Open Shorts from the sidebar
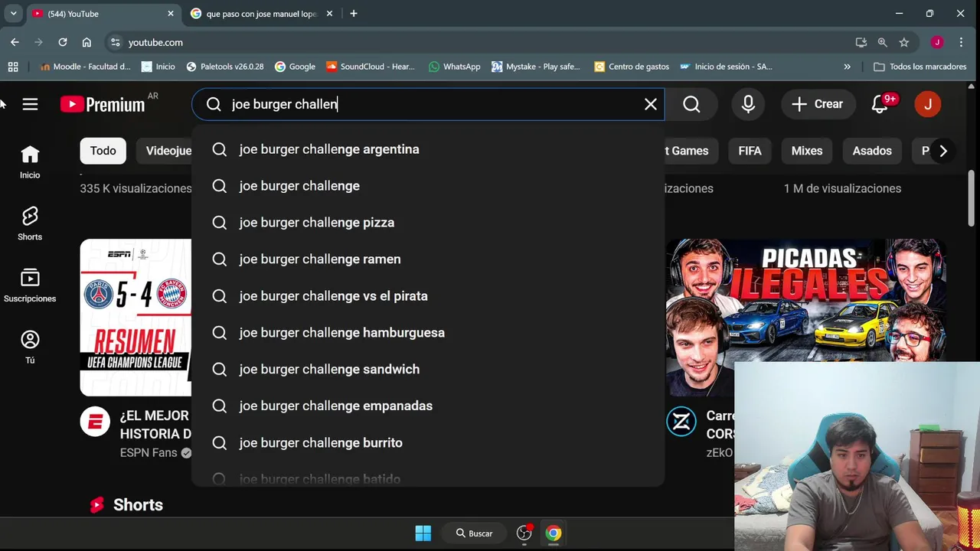Screen dimensions: 980x551 point(30,223)
